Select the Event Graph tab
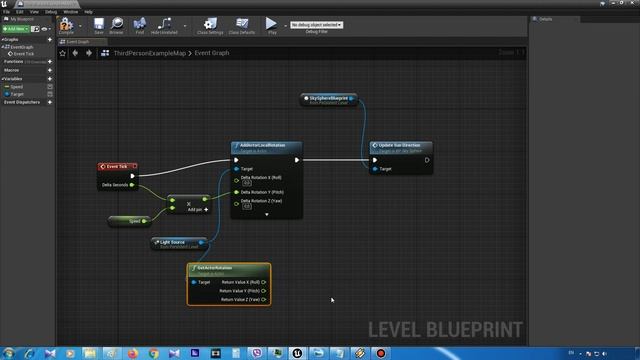640x360 pixels. point(82,42)
